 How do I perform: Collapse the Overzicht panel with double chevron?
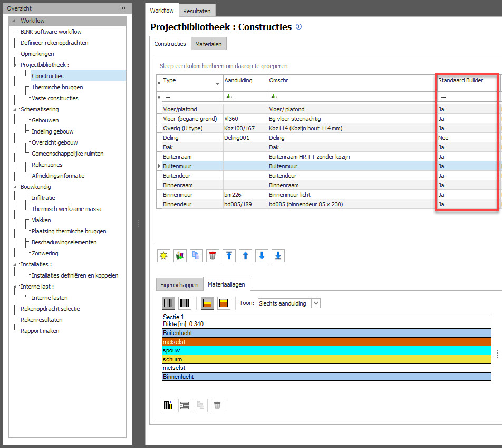pos(123,8)
